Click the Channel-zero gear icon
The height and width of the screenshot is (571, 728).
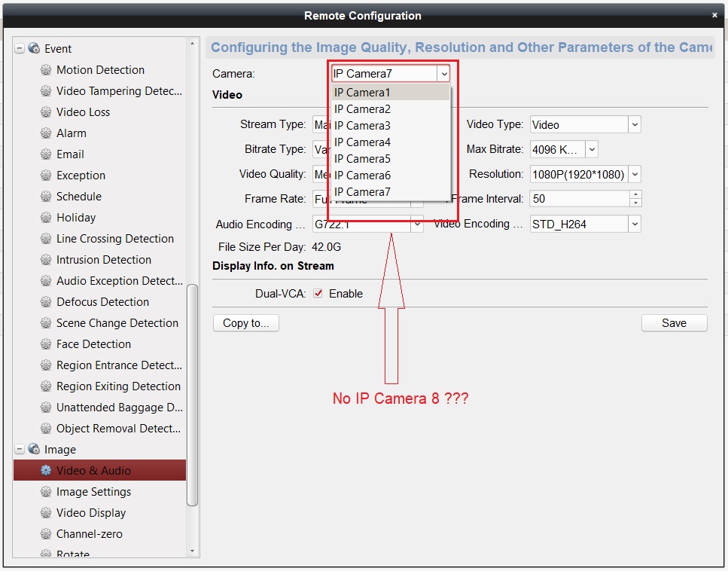[46, 534]
